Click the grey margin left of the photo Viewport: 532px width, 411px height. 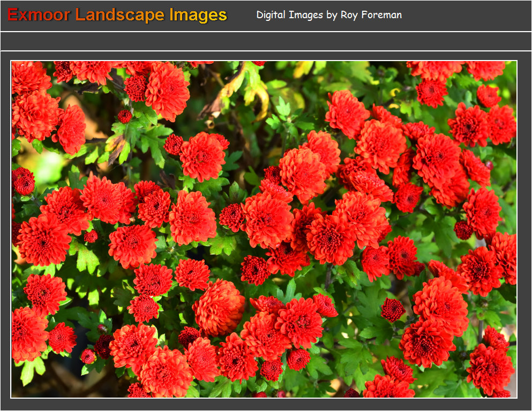click(x=5, y=229)
